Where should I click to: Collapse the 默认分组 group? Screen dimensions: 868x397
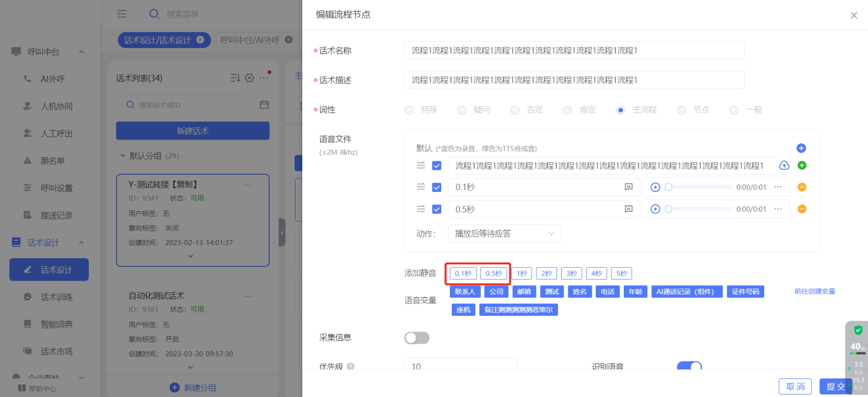coord(123,156)
